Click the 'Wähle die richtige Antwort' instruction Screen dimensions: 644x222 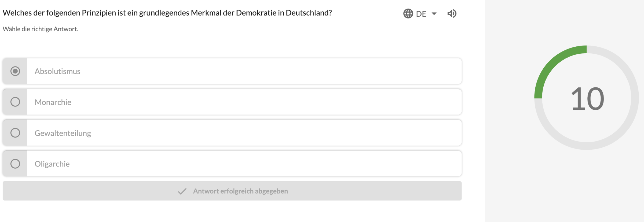[x=40, y=29]
